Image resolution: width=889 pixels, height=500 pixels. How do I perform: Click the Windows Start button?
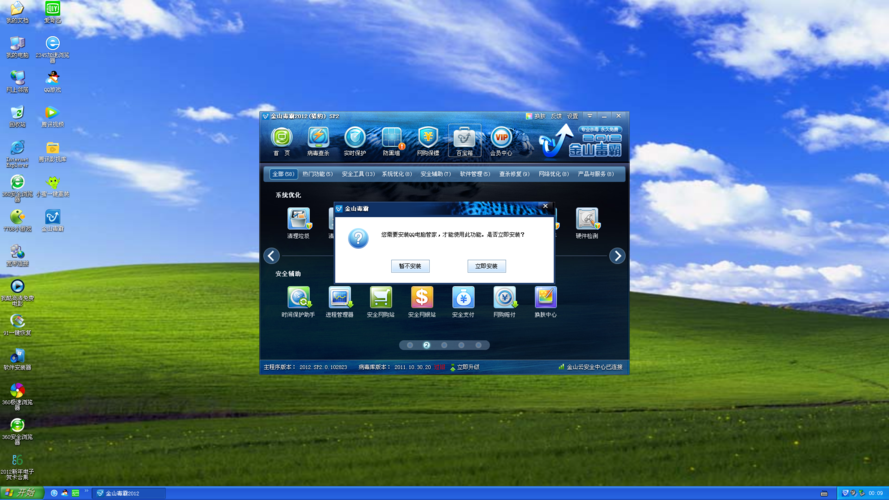[x=20, y=493]
